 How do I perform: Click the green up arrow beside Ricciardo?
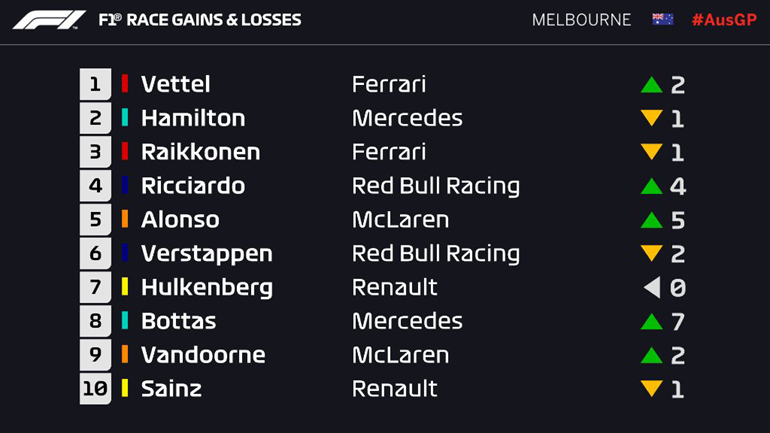(652, 186)
